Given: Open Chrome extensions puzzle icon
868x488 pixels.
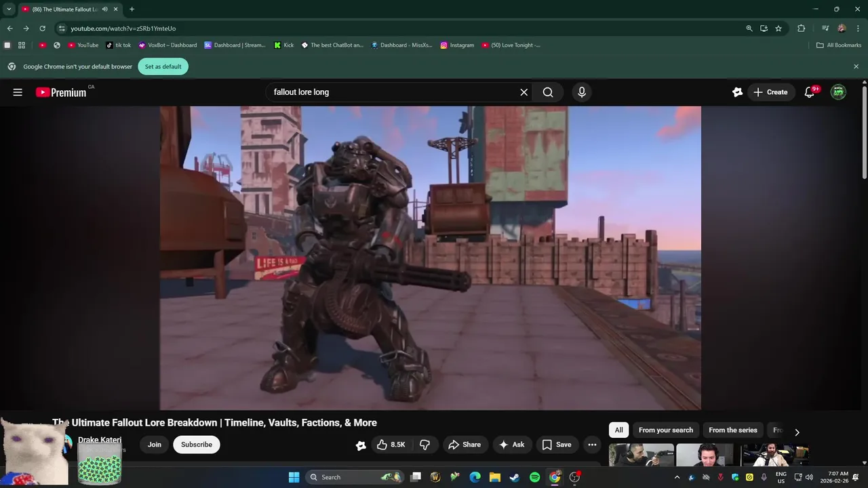Looking at the screenshot, I should point(802,28).
